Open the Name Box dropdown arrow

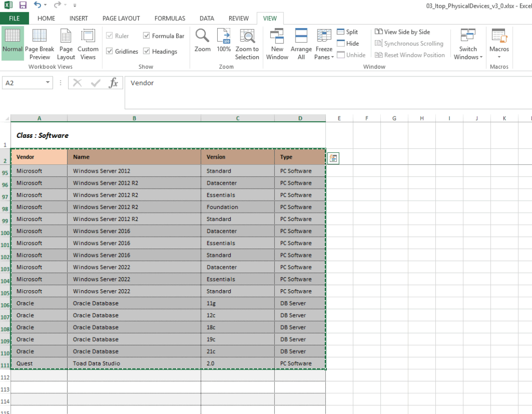(48, 83)
